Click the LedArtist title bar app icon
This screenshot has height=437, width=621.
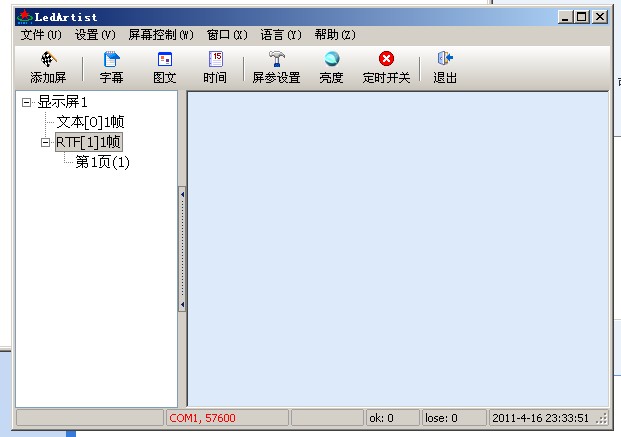(25, 17)
